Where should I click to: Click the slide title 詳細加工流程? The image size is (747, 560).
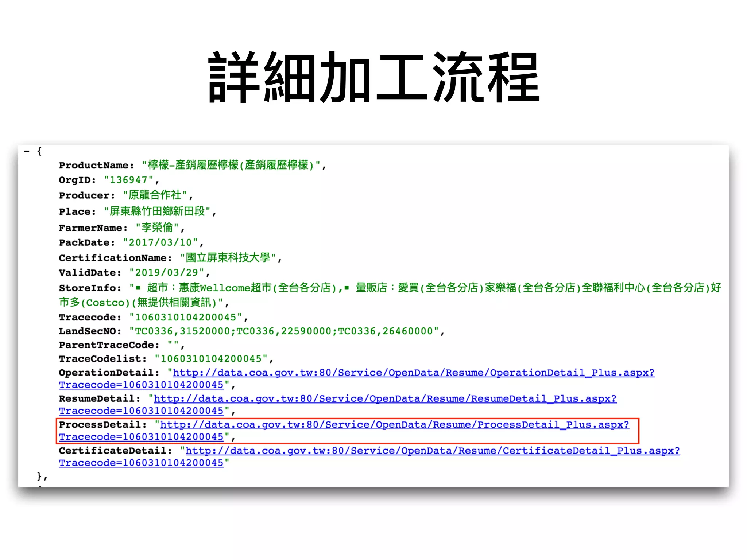[373, 77]
